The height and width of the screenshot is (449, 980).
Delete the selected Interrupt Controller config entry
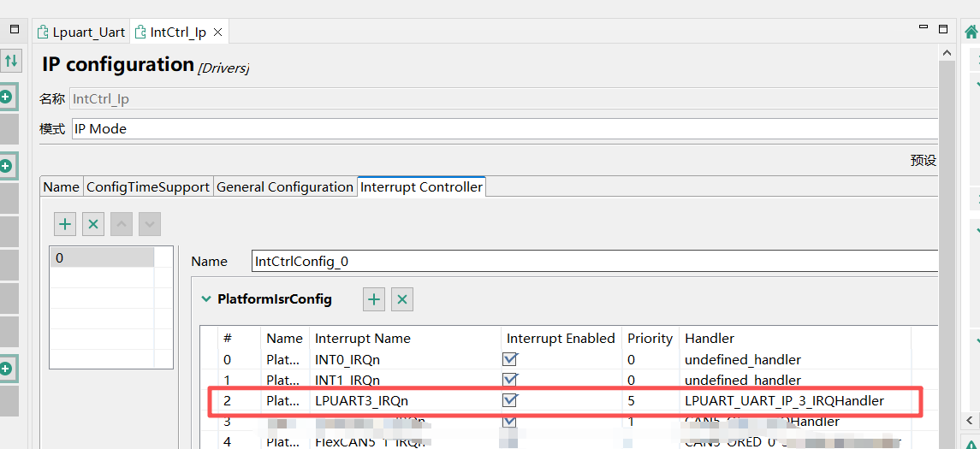tap(93, 224)
